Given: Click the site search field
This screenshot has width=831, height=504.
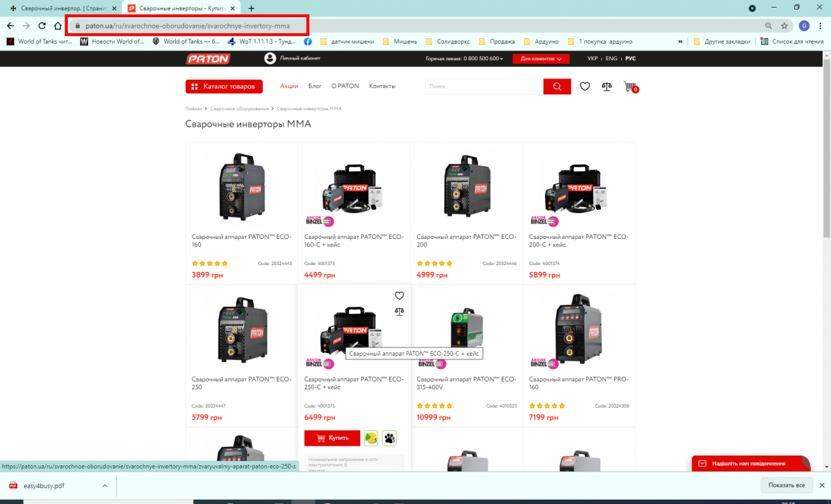Looking at the screenshot, I should coord(484,87).
